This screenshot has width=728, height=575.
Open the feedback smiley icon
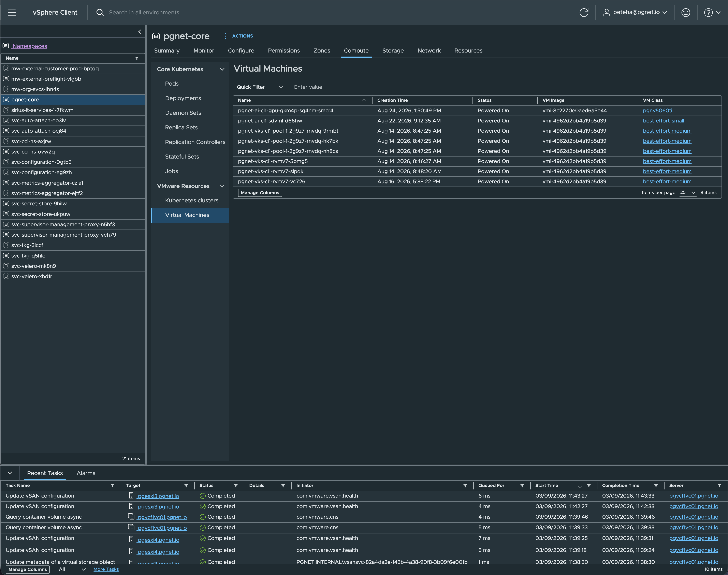pyautogui.click(x=686, y=12)
